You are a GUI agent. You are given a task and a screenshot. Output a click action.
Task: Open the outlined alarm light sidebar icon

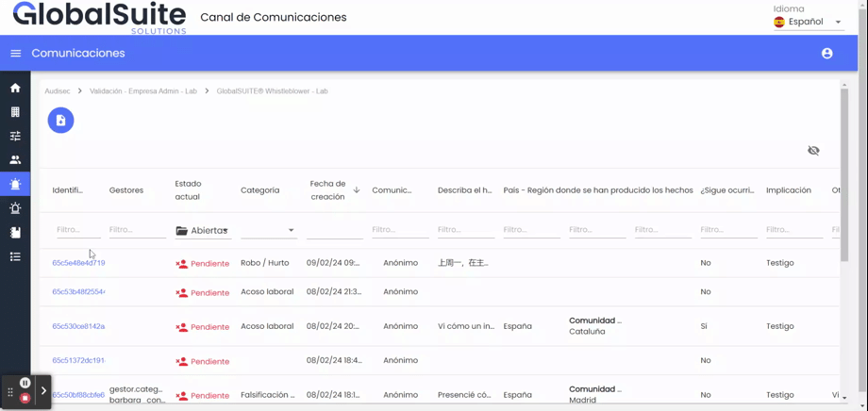coord(15,208)
